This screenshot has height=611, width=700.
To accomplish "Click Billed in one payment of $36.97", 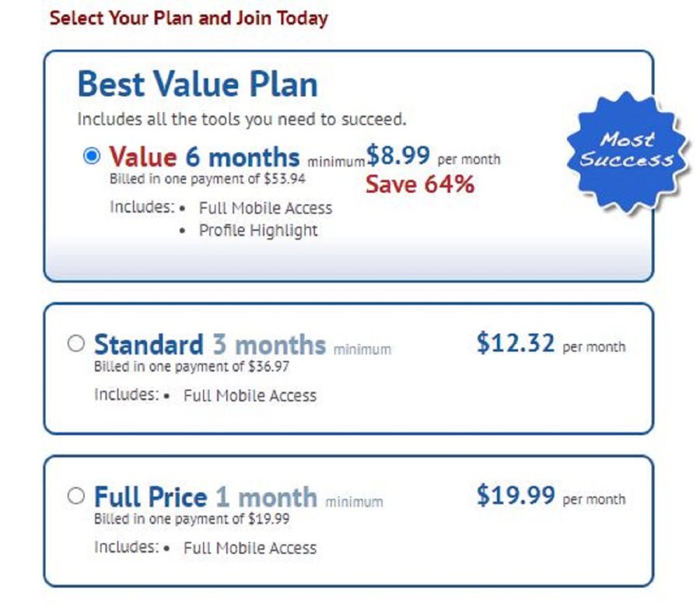I will coord(191,367).
